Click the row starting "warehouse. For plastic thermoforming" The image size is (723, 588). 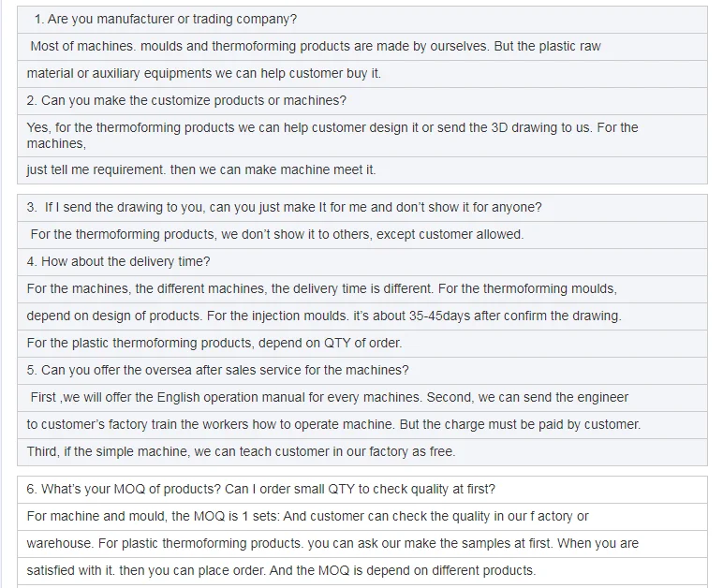[332, 543]
